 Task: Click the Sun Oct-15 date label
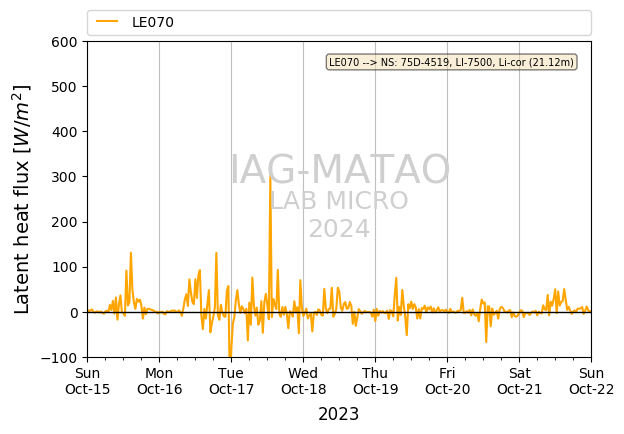88,381
